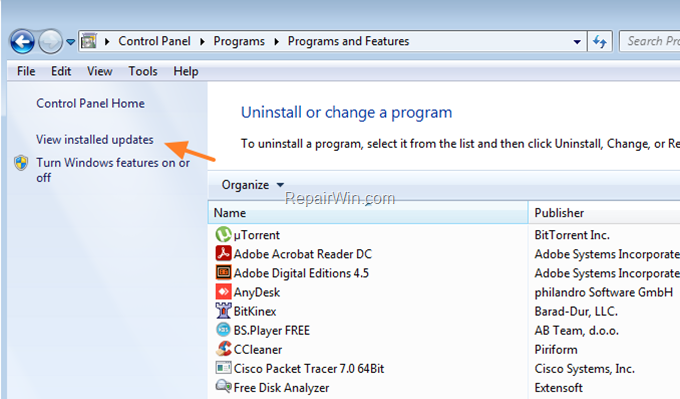Select the CCleaner icon

223,349
